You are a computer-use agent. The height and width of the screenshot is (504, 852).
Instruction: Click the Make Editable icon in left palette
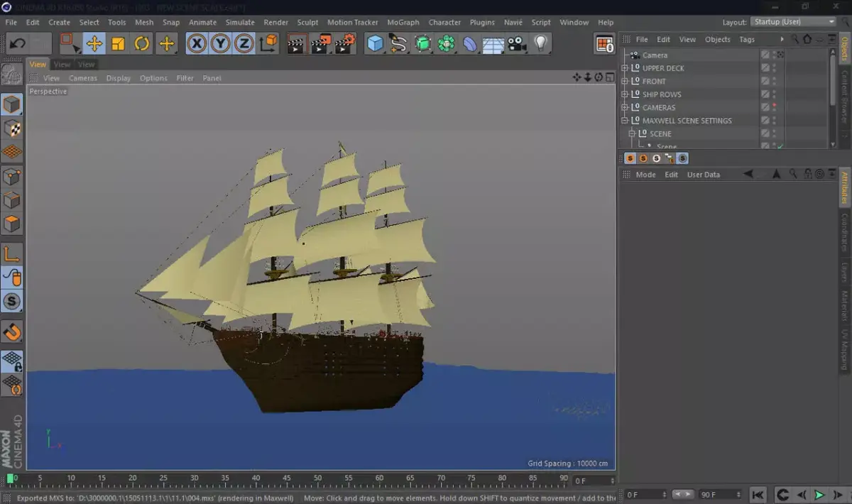click(11, 74)
